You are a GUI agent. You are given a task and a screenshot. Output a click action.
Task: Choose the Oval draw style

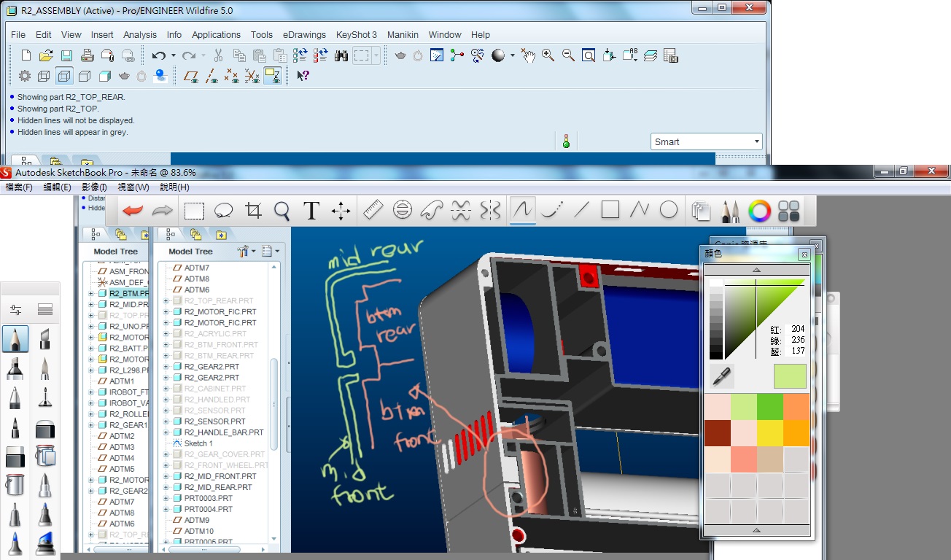pyautogui.click(x=669, y=211)
